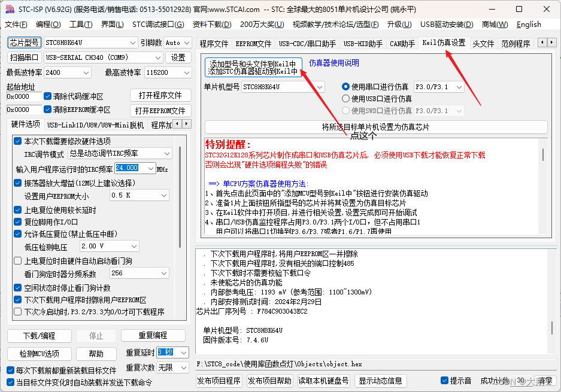Click 重复编程 button
Viewport: 561px width, 392px height.
153,336
